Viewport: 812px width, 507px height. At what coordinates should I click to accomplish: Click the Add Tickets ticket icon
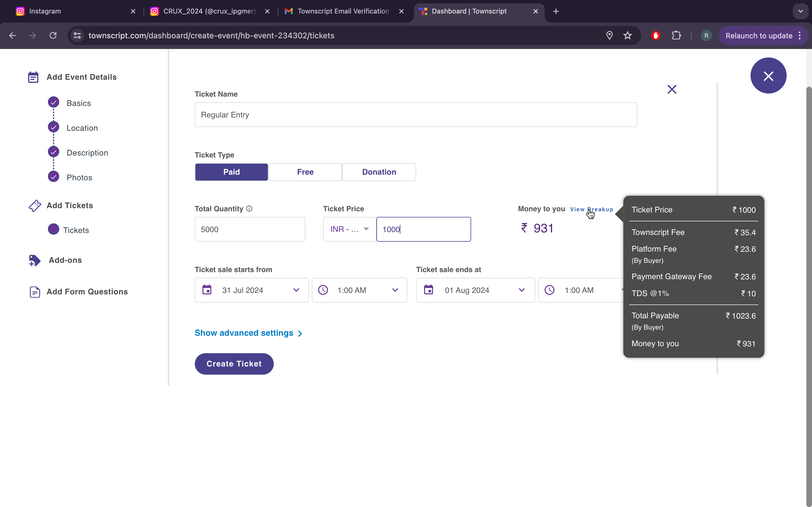[x=35, y=206]
